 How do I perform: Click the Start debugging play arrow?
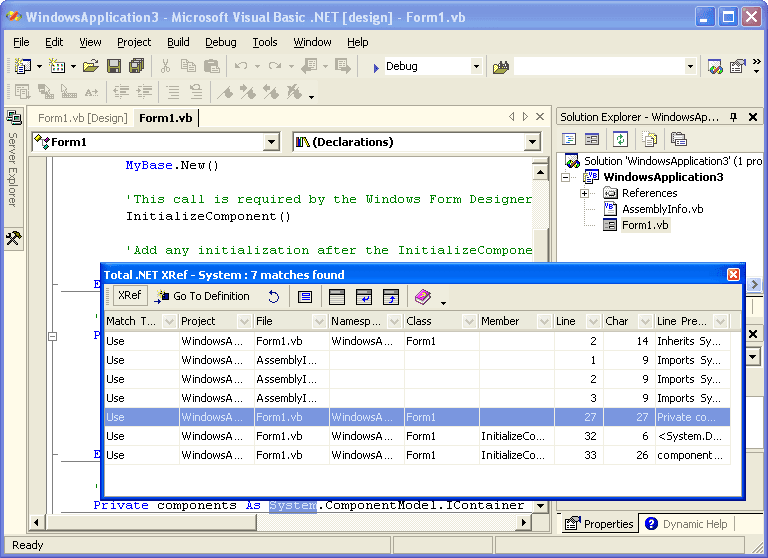pyautogui.click(x=376, y=68)
